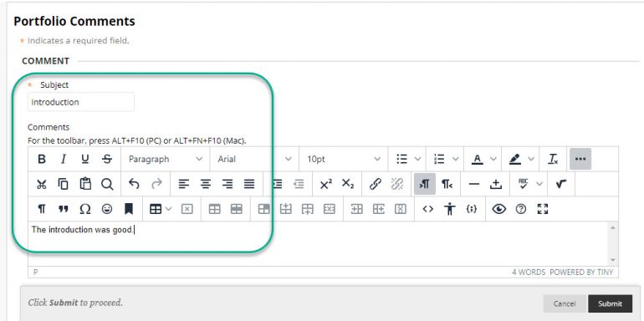Set left-to-right text direction
The width and height of the screenshot is (644, 321).
tap(425, 184)
